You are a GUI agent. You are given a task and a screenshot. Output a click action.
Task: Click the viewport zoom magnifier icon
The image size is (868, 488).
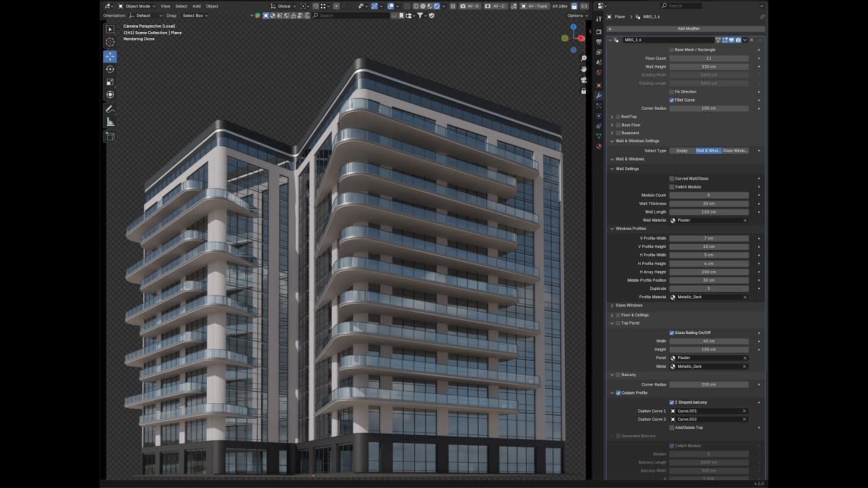(x=584, y=58)
